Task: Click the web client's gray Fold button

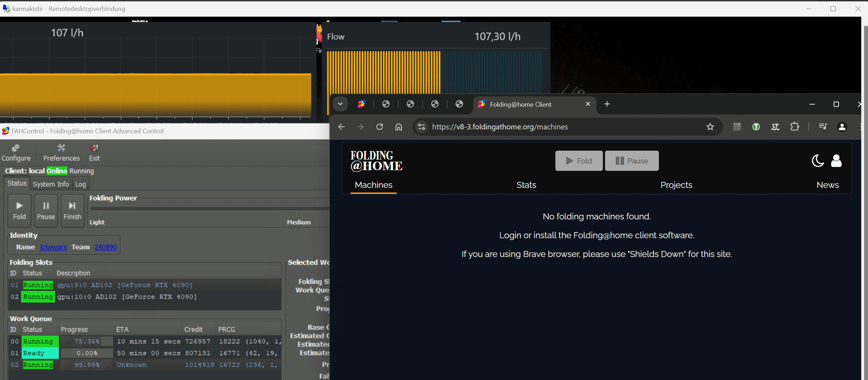Action: pyautogui.click(x=579, y=161)
